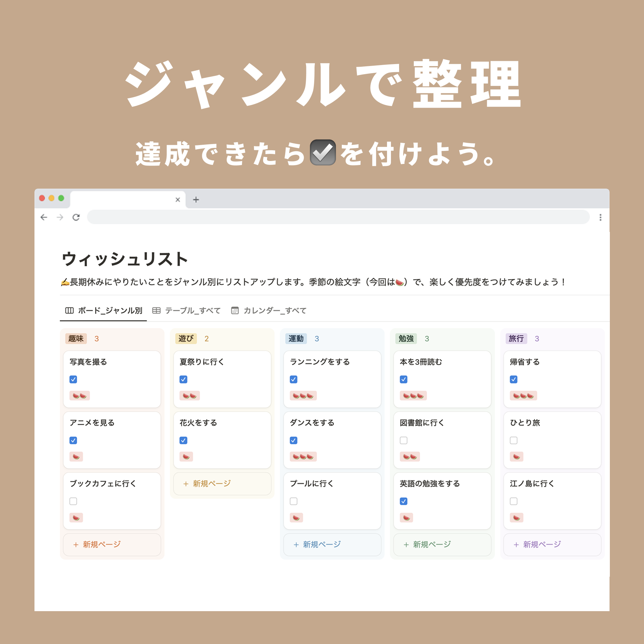Click the browser address bar
This screenshot has width=644, height=644.
[338, 217]
